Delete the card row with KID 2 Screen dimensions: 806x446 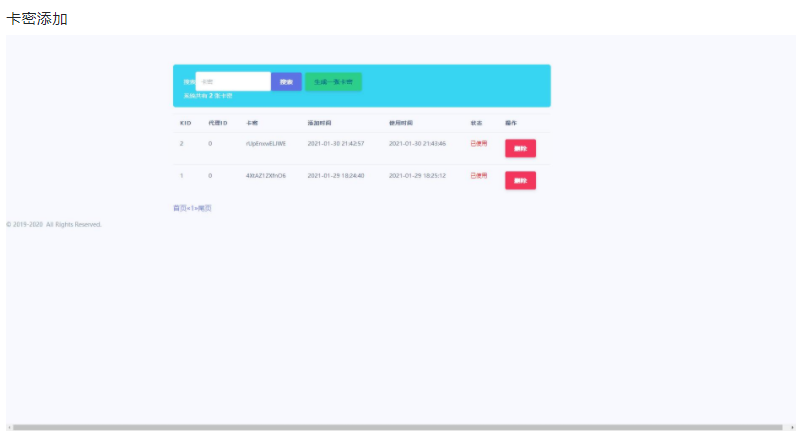(x=520, y=148)
